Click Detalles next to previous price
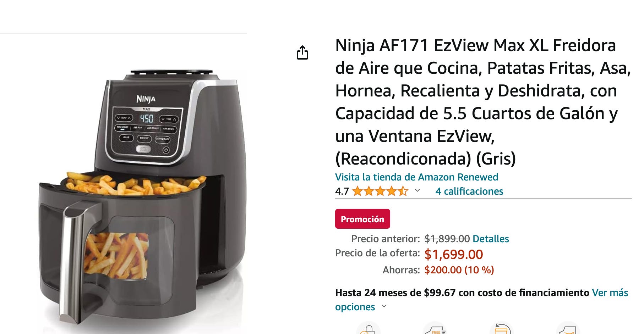 tap(491, 239)
